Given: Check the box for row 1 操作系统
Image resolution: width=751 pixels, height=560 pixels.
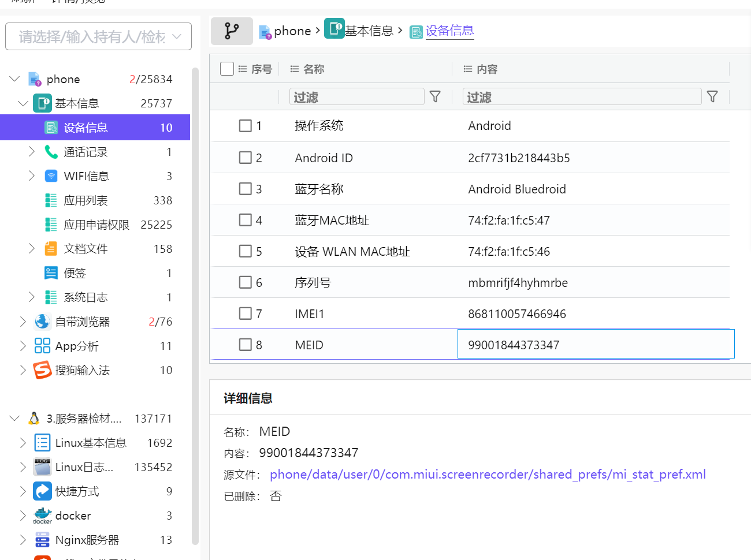Looking at the screenshot, I should click(246, 126).
